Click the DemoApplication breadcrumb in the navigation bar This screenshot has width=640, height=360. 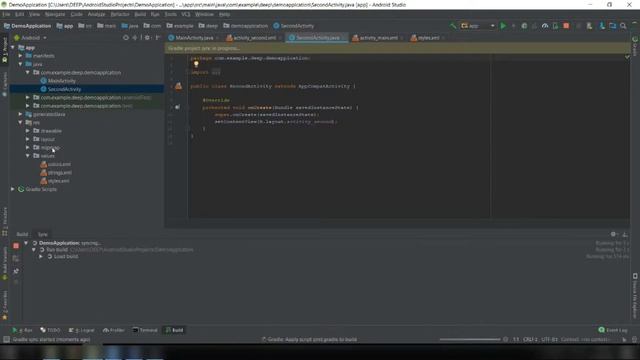pyautogui.click(x=28, y=26)
